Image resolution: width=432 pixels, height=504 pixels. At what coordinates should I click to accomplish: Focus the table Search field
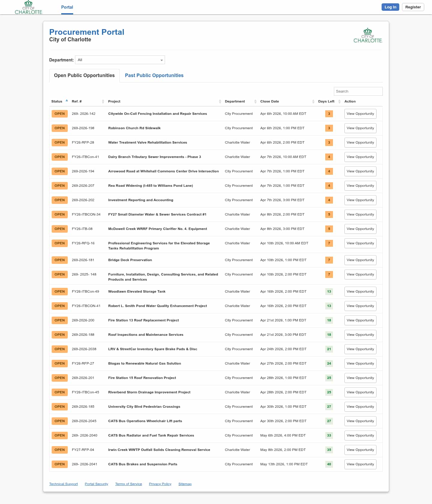click(x=358, y=91)
